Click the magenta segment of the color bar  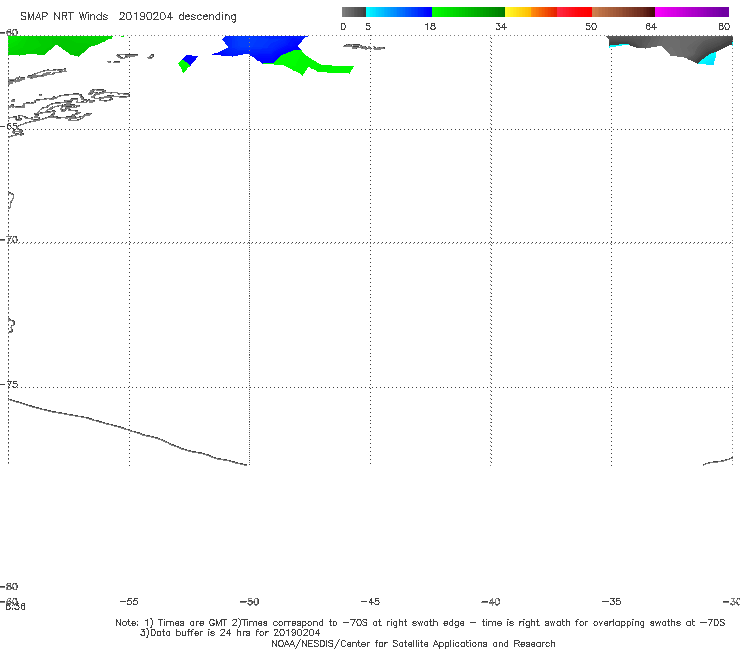[x=692, y=12]
